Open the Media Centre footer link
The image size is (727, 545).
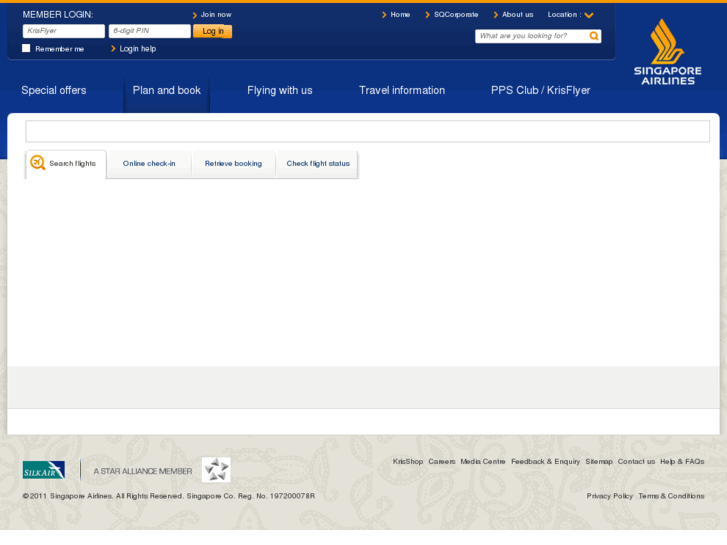click(483, 462)
